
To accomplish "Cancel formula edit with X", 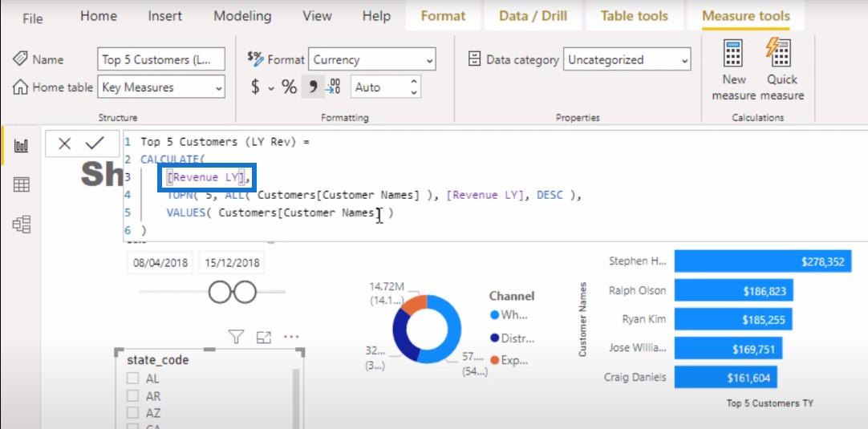I will coord(64,144).
